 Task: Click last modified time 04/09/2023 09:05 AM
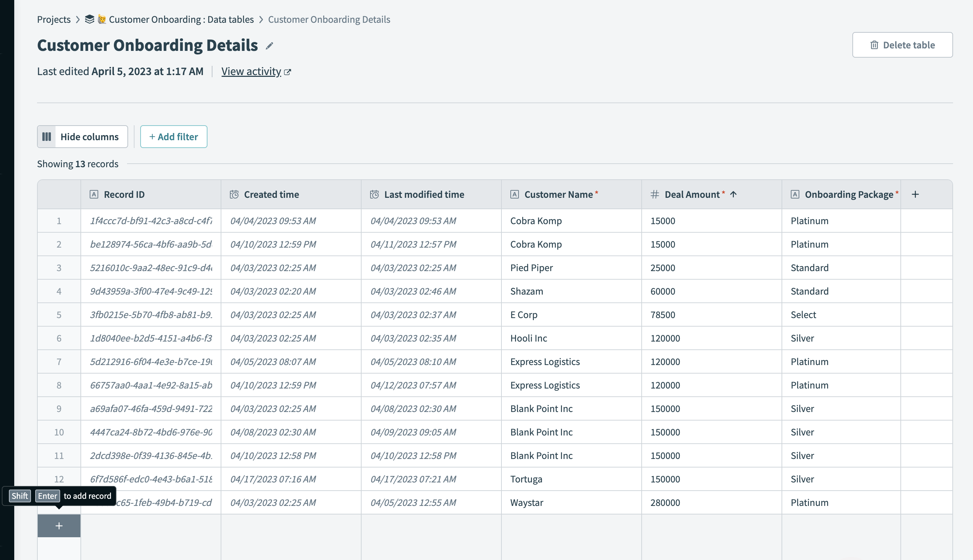tap(431, 432)
